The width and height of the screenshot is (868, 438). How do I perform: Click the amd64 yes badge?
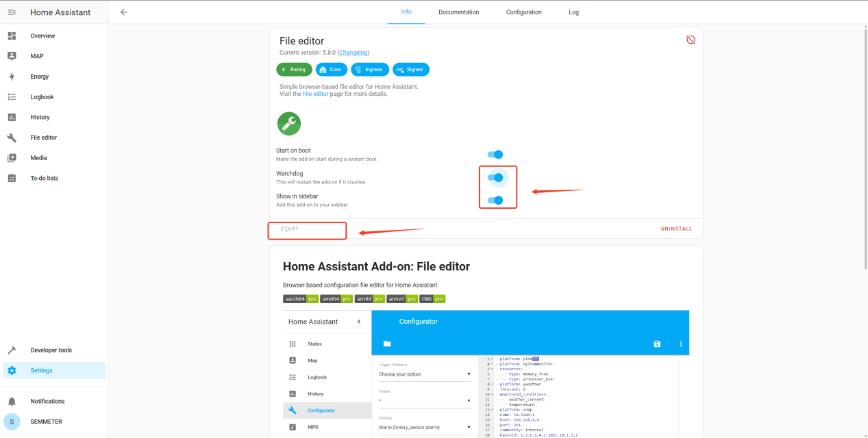point(336,299)
